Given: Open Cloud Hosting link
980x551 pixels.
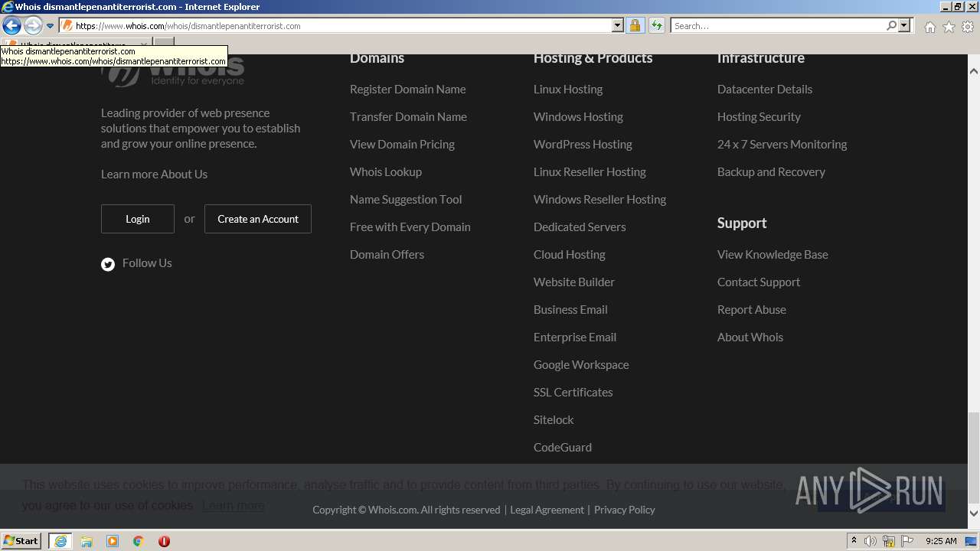Looking at the screenshot, I should [569, 255].
